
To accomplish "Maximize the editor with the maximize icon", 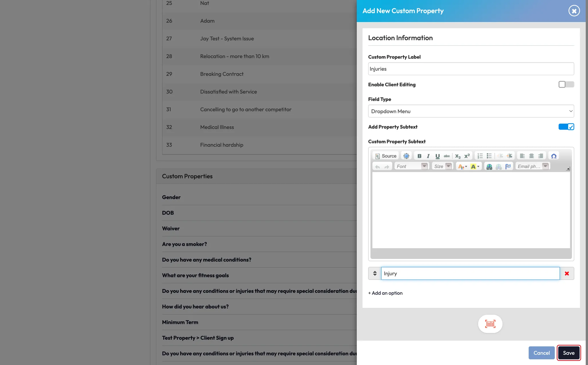I will (x=406, y=156).
